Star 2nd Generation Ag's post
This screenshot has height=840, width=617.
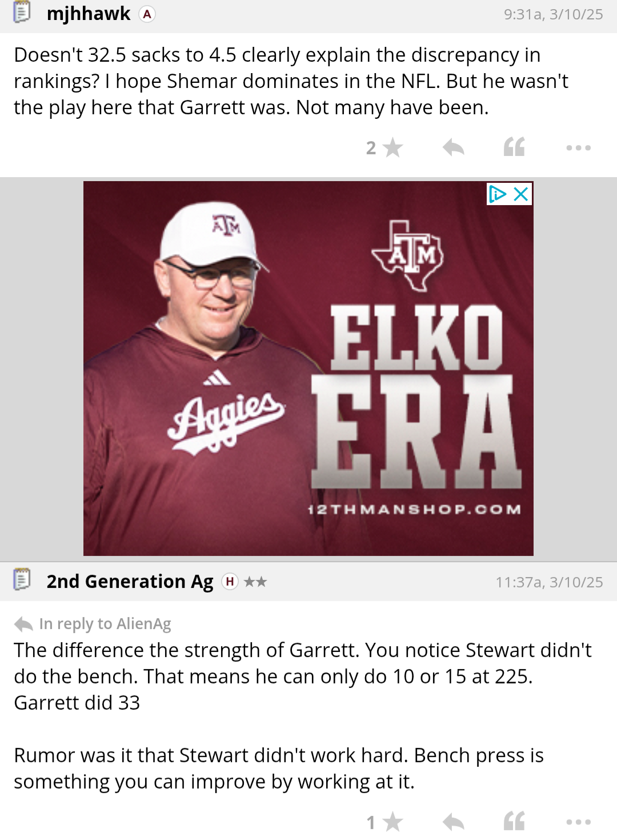pyautogui.click(x=393, y=822)
